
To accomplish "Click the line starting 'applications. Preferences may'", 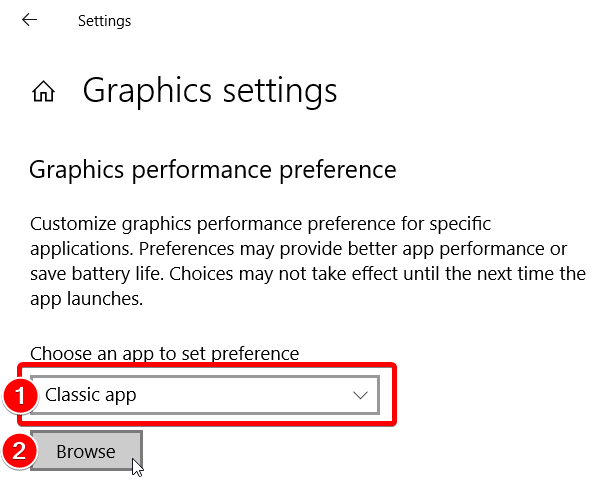I will point(298,249).
